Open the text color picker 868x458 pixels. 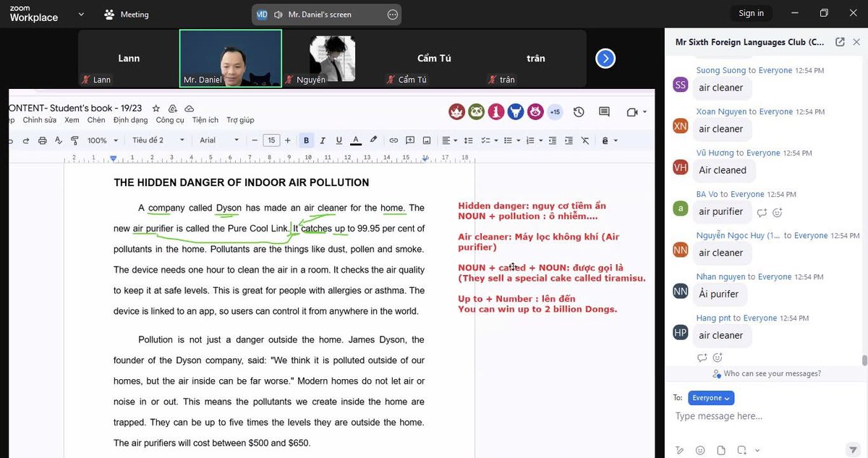355,140
